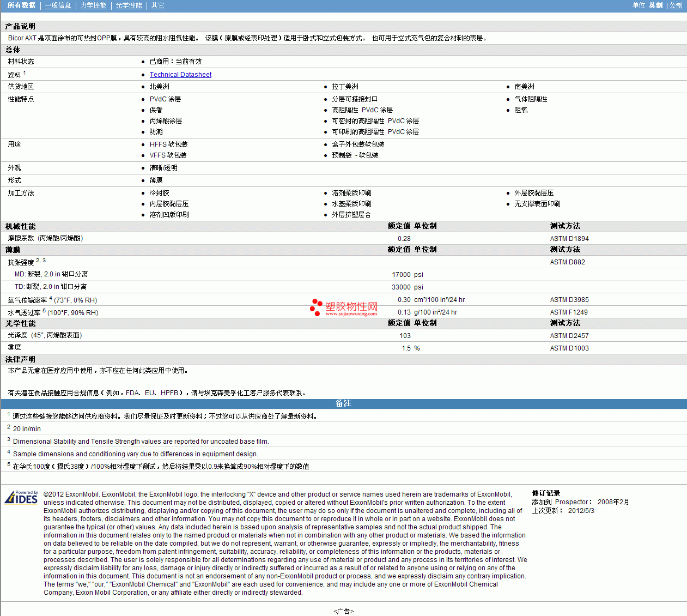The height and width of the screenshot is (616, 687).
Task: Click the 0.13 water vapor value
Action: tap(404, 312)
